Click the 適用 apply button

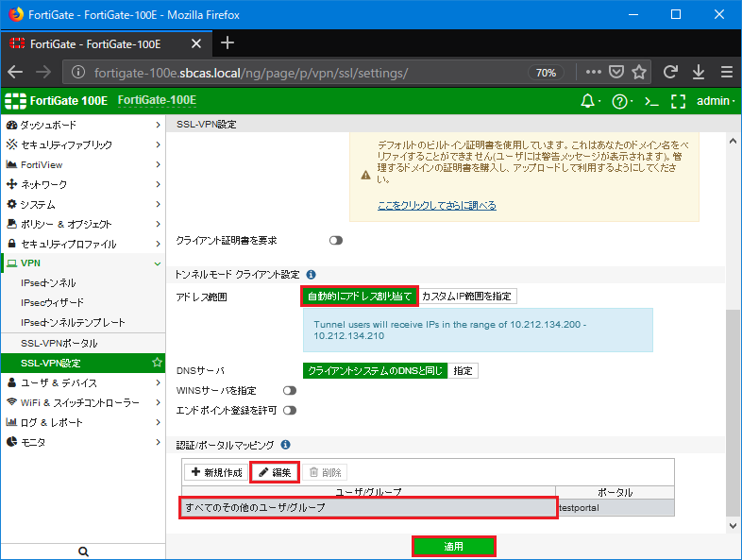(454, 546)
